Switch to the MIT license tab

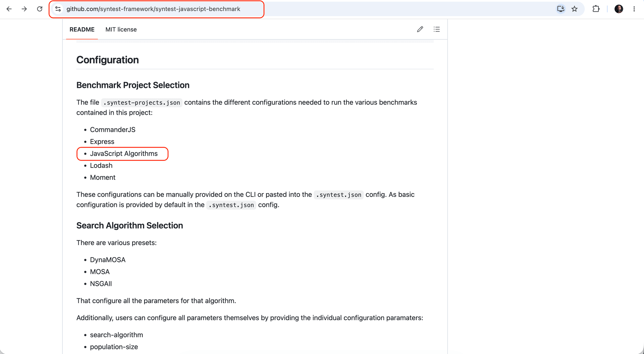[x=121, y=30]
